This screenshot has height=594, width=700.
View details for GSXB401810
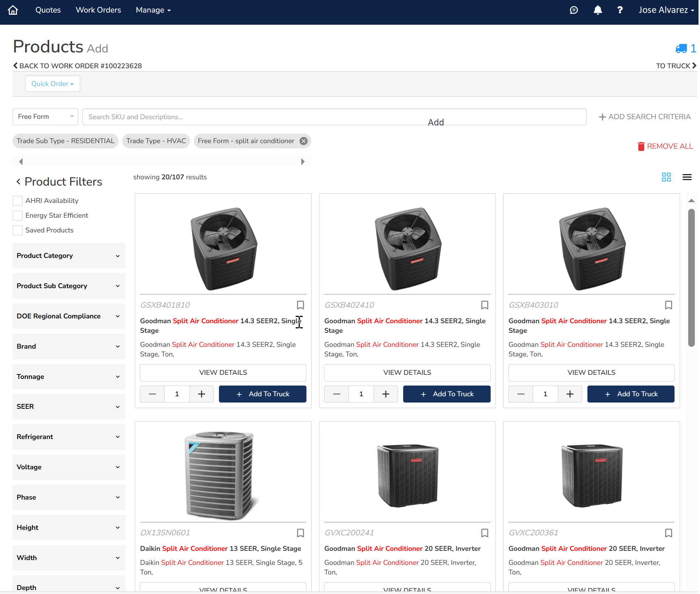[x=223, y=373]
